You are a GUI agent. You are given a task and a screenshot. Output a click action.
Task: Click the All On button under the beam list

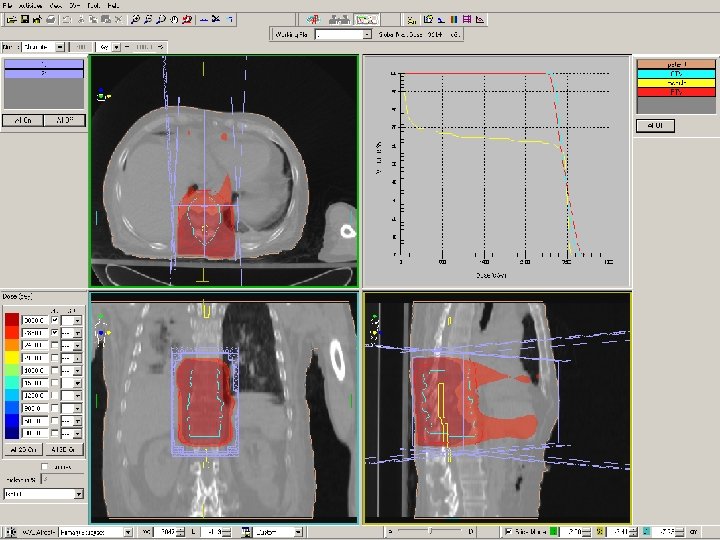pyautogui.click(x=23, y=120)
